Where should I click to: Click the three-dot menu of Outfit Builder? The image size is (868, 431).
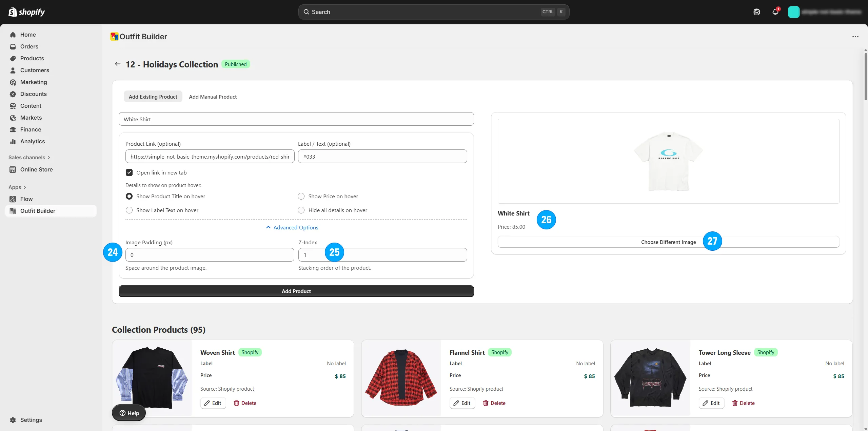855,37
